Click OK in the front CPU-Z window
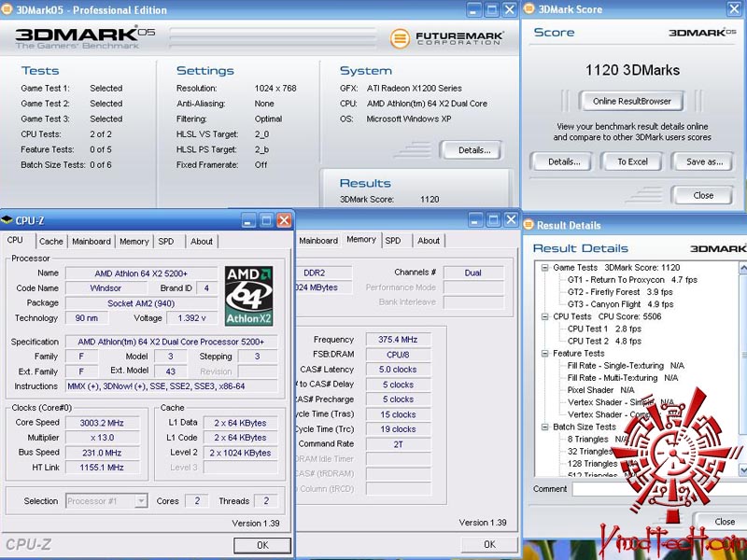Image resolution: width=747 pixels, height=560 pixels. (262, 545)
